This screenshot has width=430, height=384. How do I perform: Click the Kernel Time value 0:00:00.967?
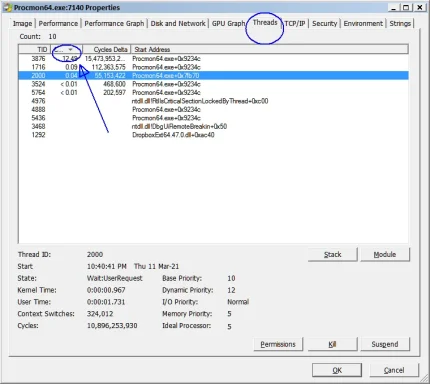tap(106, 290)
